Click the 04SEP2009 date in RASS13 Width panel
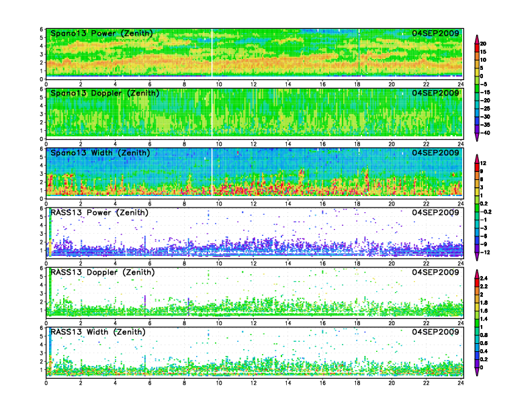532x411 pixels. tap(436, 332)
